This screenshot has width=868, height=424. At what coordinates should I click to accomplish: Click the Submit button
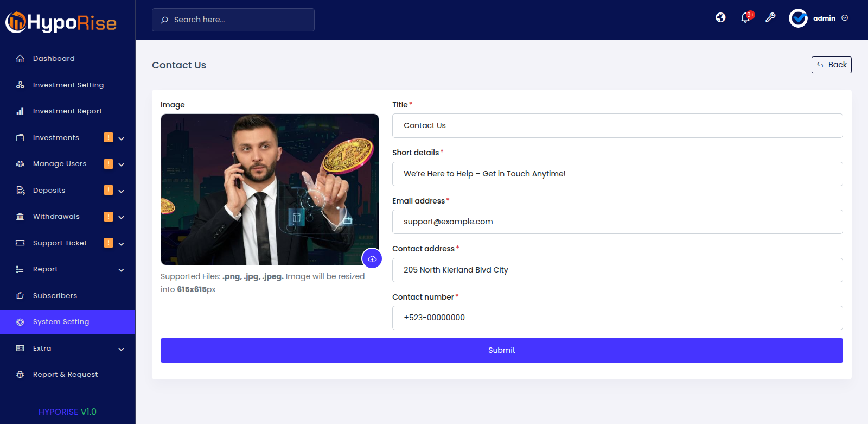[x=502, y=350]
